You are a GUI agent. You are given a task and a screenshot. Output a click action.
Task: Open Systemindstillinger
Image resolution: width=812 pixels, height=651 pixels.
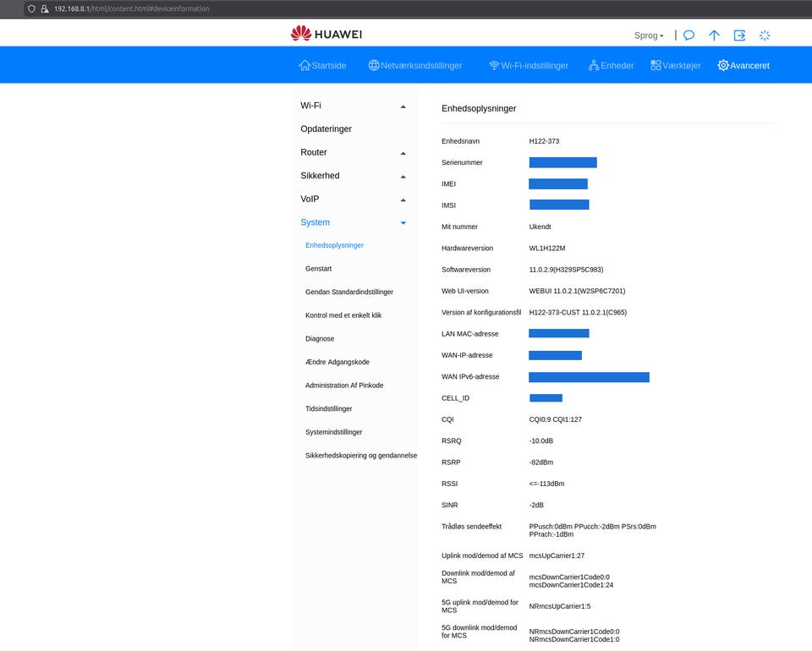click(333, 431)
